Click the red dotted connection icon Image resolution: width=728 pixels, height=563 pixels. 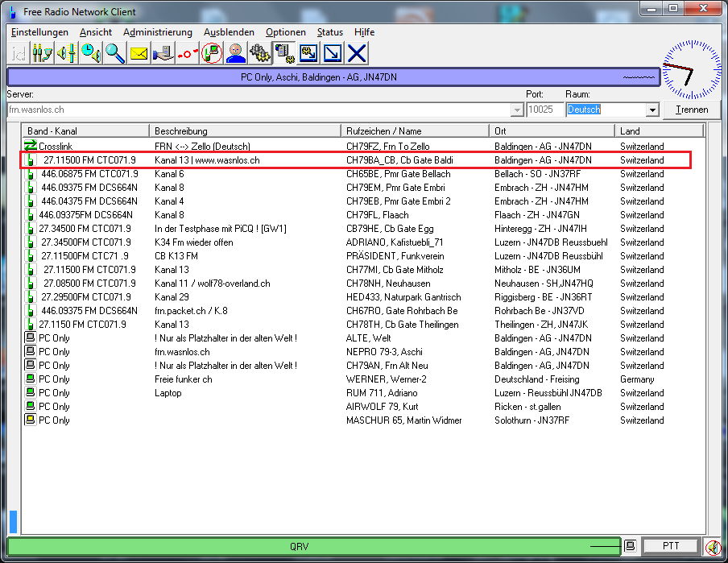pos(187,53)
